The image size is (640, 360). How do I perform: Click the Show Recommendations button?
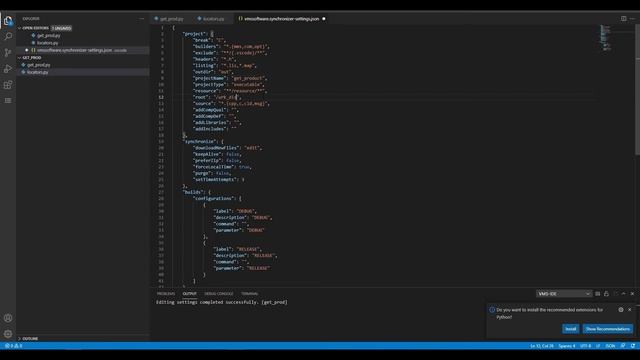coord(608,329)
